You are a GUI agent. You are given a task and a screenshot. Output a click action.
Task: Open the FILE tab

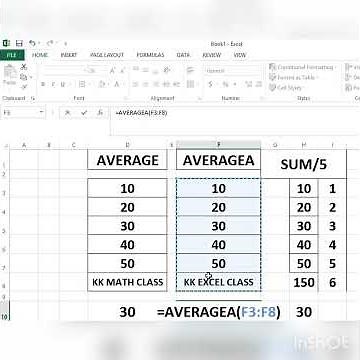pyautogui.click(x=12, y=55)
